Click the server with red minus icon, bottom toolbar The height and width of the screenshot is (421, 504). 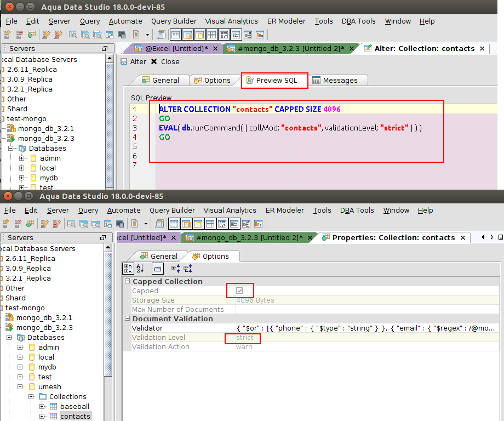[18, 224]
